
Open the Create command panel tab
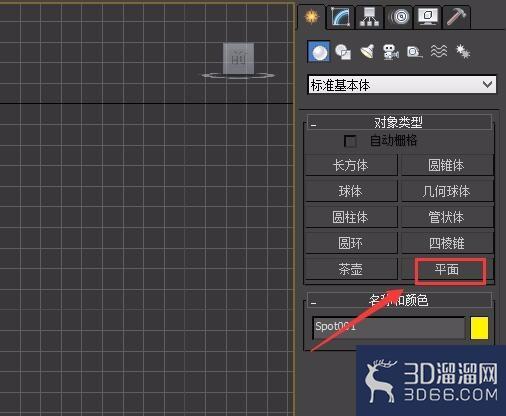point(312,16)
